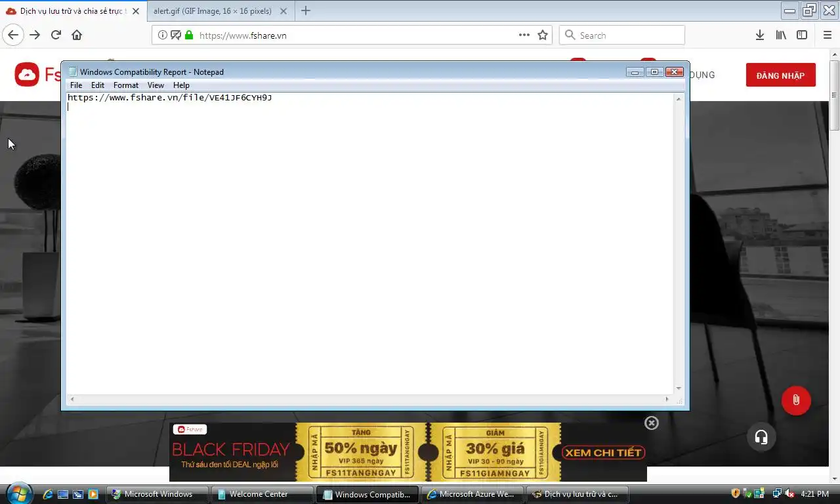Close the Fshare browser tab
The width and height of the screenshot is (840, 504).
click(x=136, y=11)
